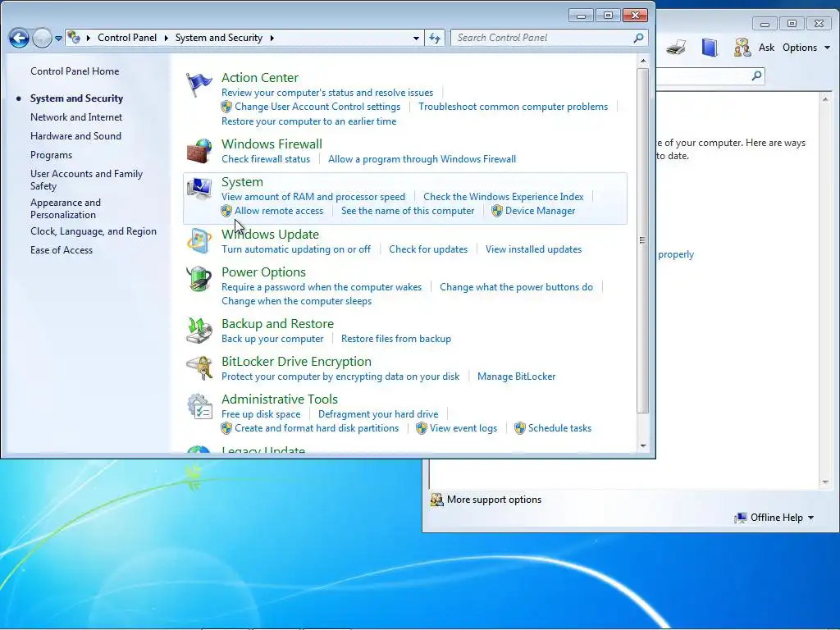Open User Accounts and Family Safety category
This screenshot has width=840, height=630.
pyautogui.click(x=86, y=180)
